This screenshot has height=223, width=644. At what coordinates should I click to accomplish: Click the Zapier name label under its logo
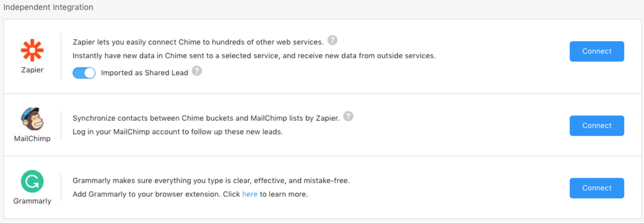pyautogui.click(x=32, y=70)
